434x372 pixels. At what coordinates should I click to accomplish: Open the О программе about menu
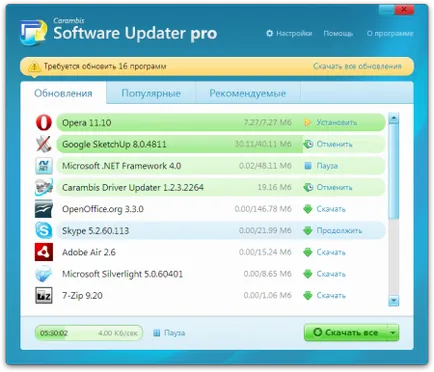click(390, 33)
